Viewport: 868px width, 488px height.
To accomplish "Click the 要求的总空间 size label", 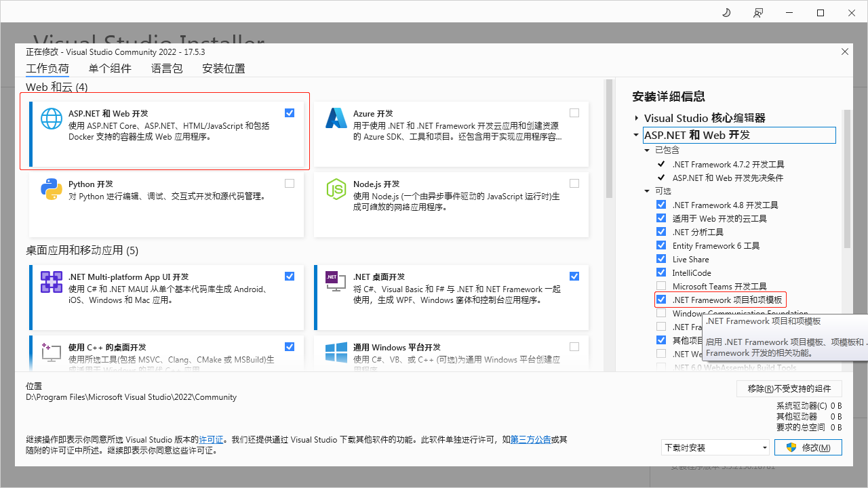I will [x=800, y=427].
